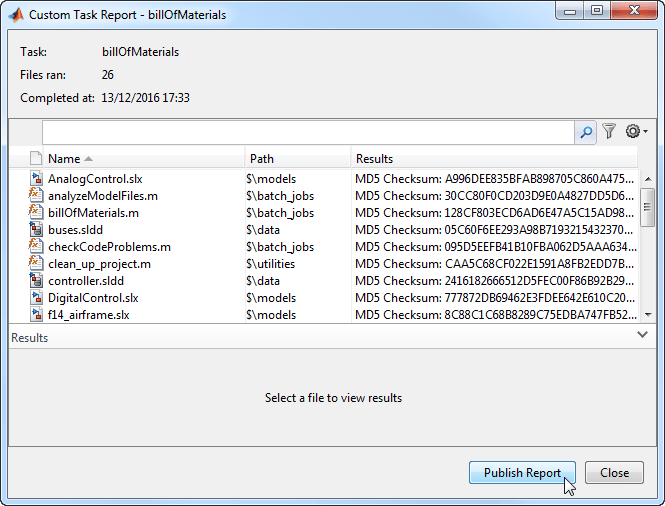
Task: Click the controller.sldd data dictionary icon
Action: [36, 280]
